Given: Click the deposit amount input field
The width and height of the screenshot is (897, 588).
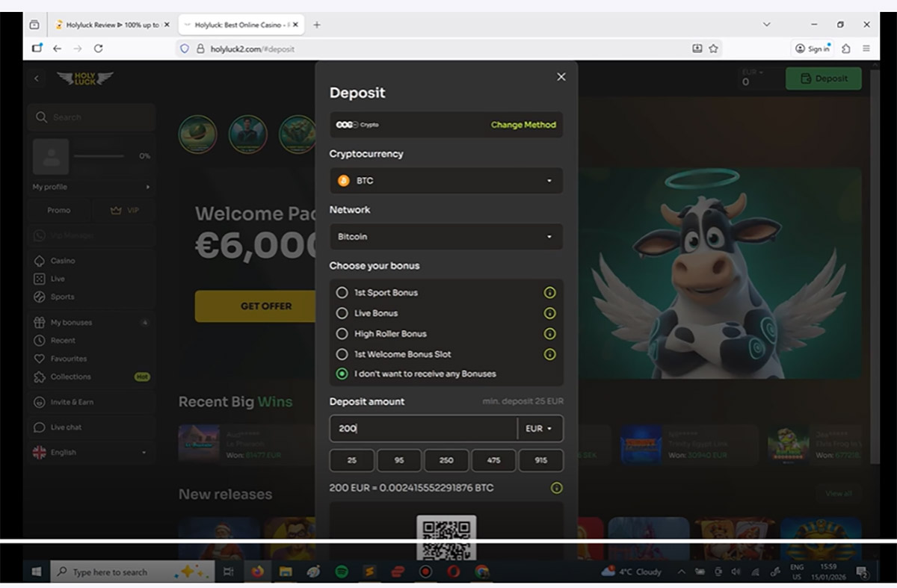Looking at the screenshot, I should tap(422, 429).
